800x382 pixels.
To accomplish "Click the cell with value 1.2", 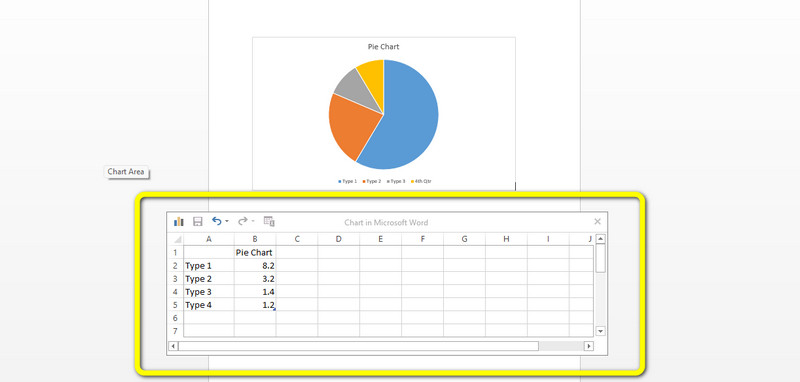I will 255,305.
